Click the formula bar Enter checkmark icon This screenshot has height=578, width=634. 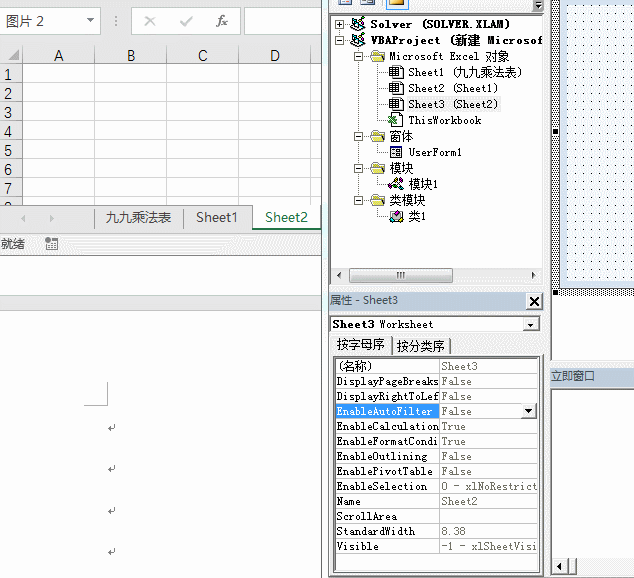tap(186, 21)
